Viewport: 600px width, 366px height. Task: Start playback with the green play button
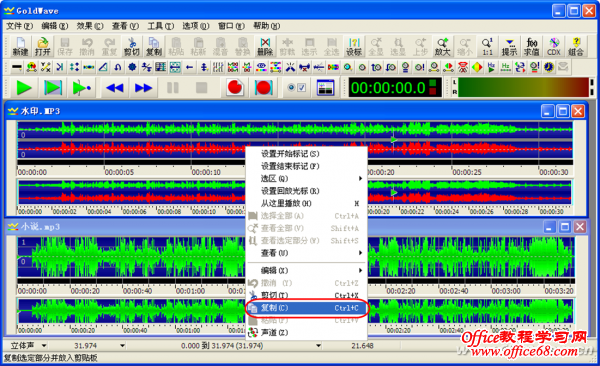(24, 88)
